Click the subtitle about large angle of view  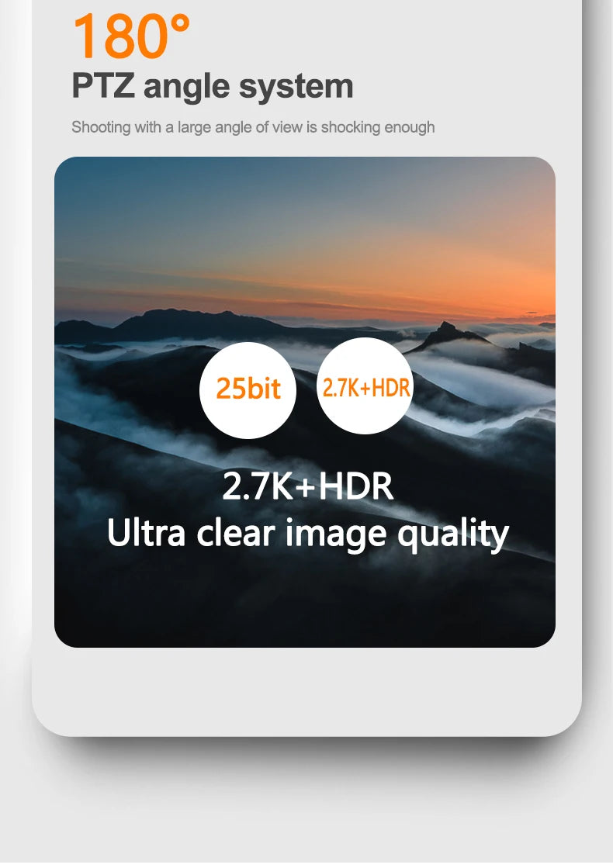pos(253,127)
